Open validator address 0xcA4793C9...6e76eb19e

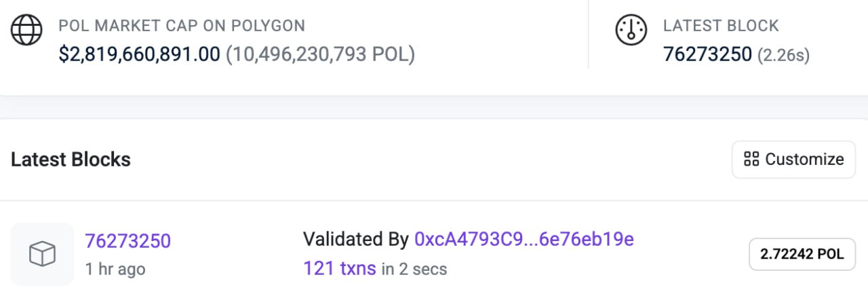(x=524, y=239)
